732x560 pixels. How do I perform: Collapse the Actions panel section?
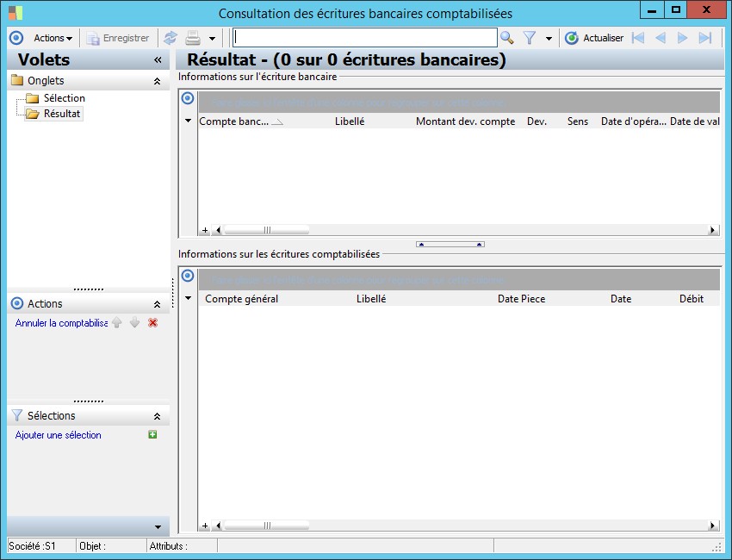pos(158,304)
